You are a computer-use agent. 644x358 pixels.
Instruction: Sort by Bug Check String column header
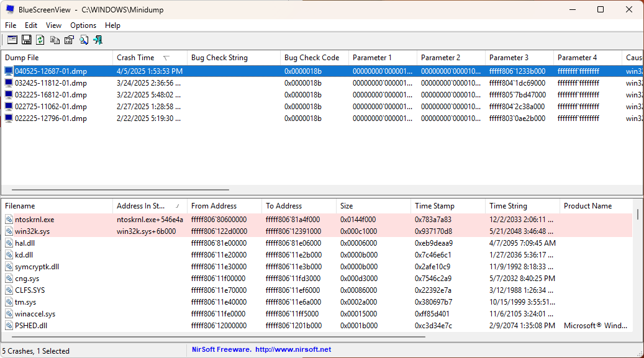(x=234, y=58)
